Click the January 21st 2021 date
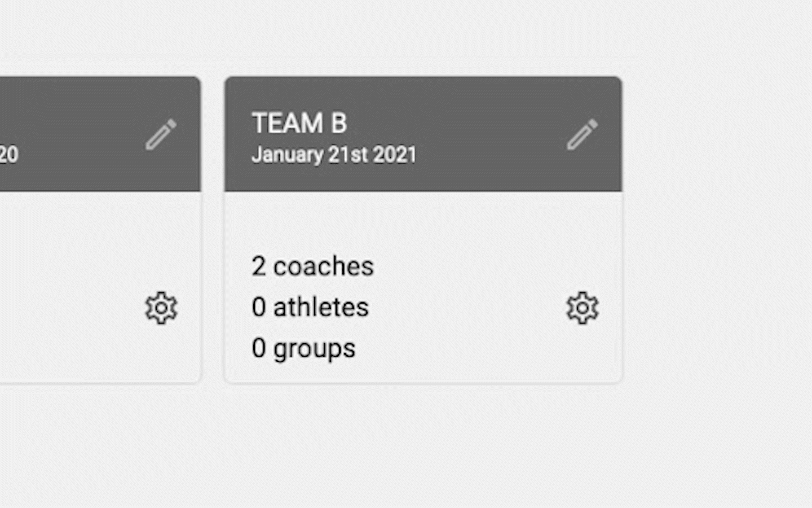The image size is (812, 508). coord(334,155)
